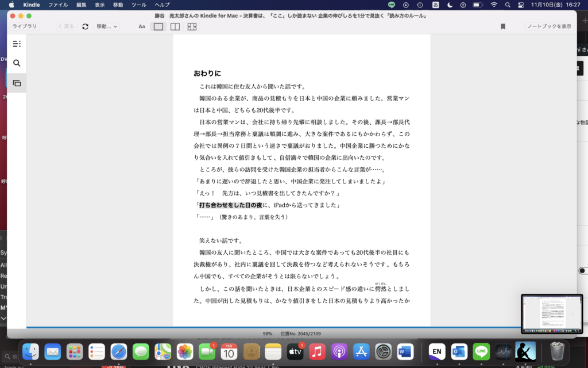Open the LINE app in the Dock
This screenshot has height=368, width=588.
tap(481, 351)
